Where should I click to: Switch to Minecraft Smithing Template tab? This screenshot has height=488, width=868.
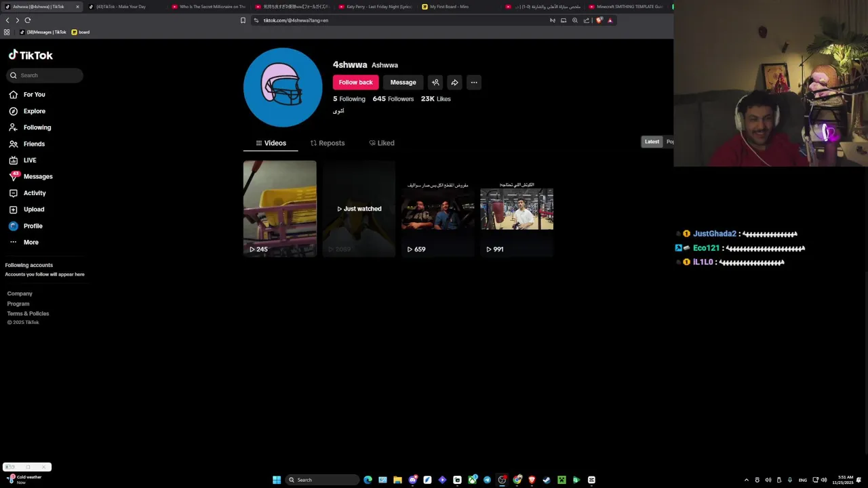pos(625,7)
